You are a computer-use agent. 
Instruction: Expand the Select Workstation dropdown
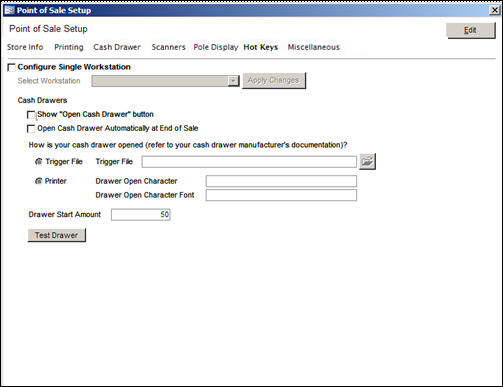(233, 81)
